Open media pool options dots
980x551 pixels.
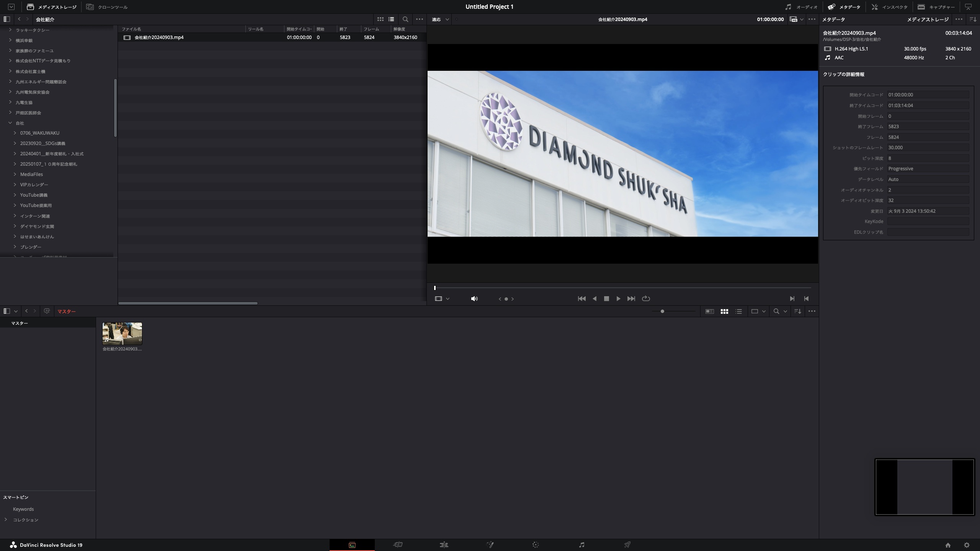point(812,311)
